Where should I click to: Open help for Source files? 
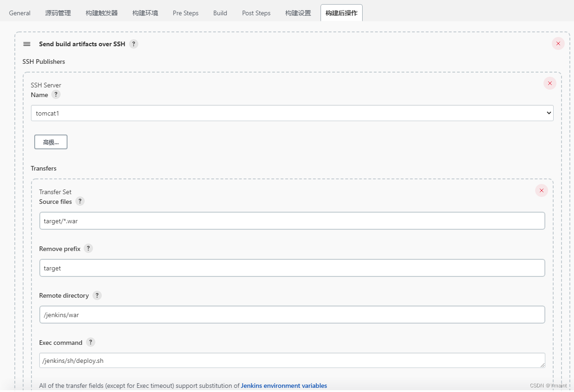click(x=80, y=201)
